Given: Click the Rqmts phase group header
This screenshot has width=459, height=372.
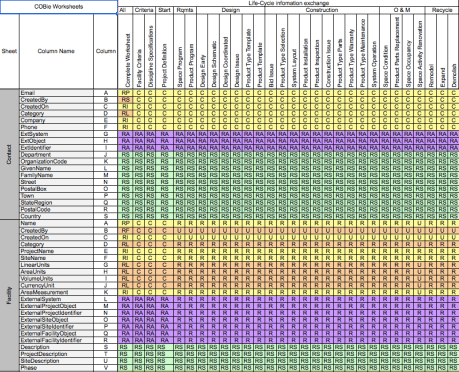Looking at the screenshot, I should 185,10.
